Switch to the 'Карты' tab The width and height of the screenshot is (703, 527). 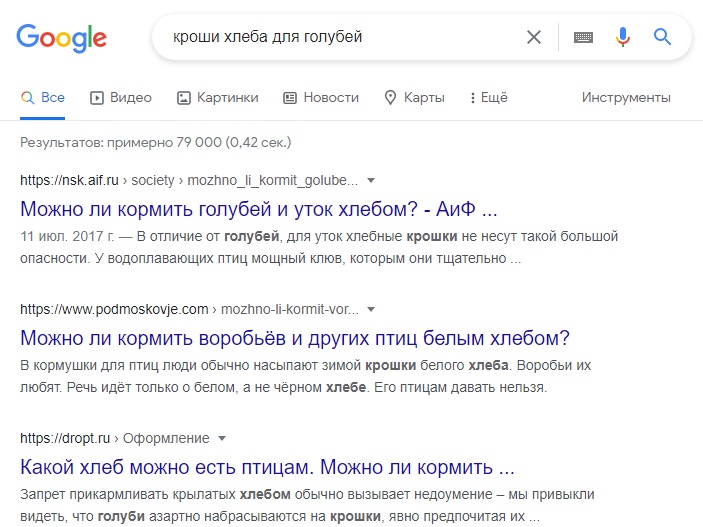[x=414, y=97]
